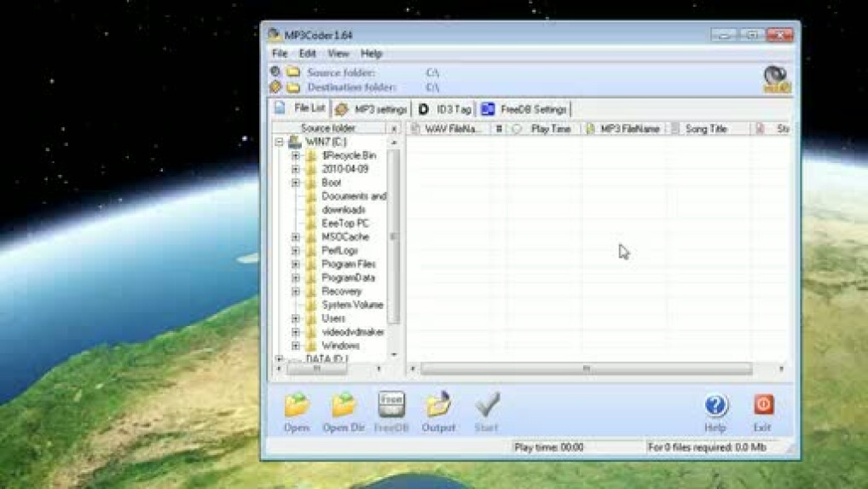
Task: Expand the Windows folder node
Action: 296,346
